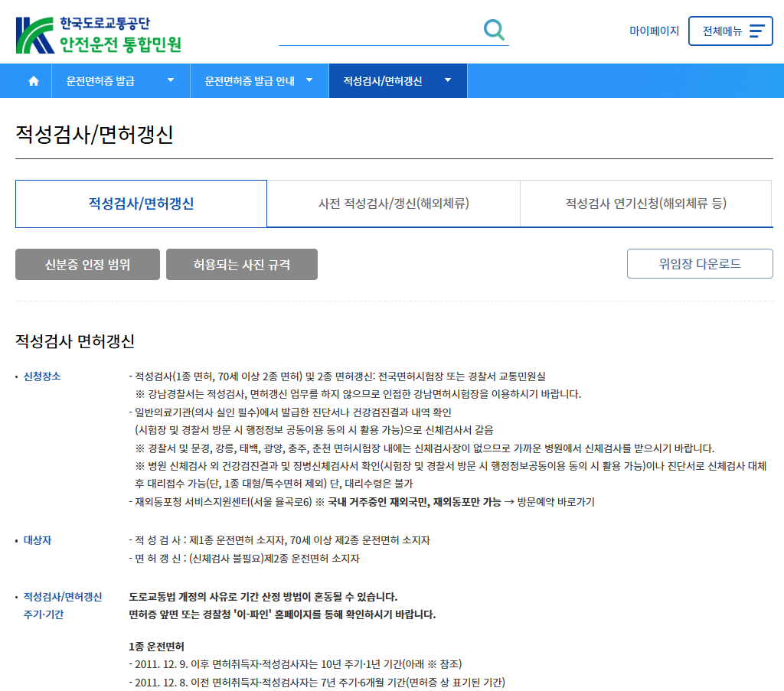Select the 적성검사/면허갱신 tab
This screenshot has height=691, width=784.
141,203
